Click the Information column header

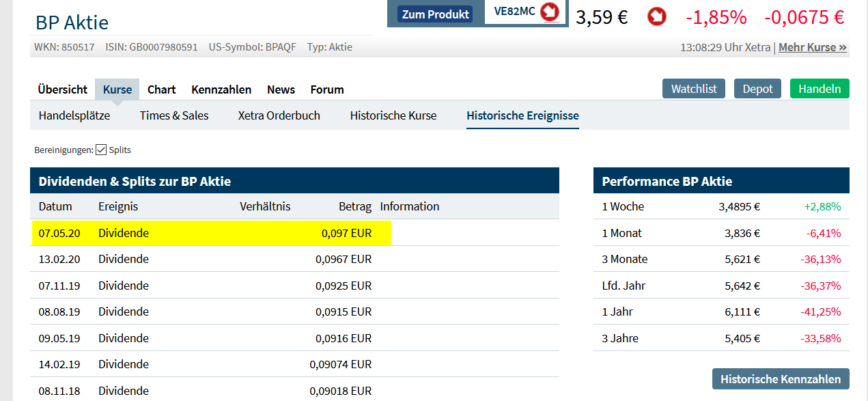tap(410, 206)
